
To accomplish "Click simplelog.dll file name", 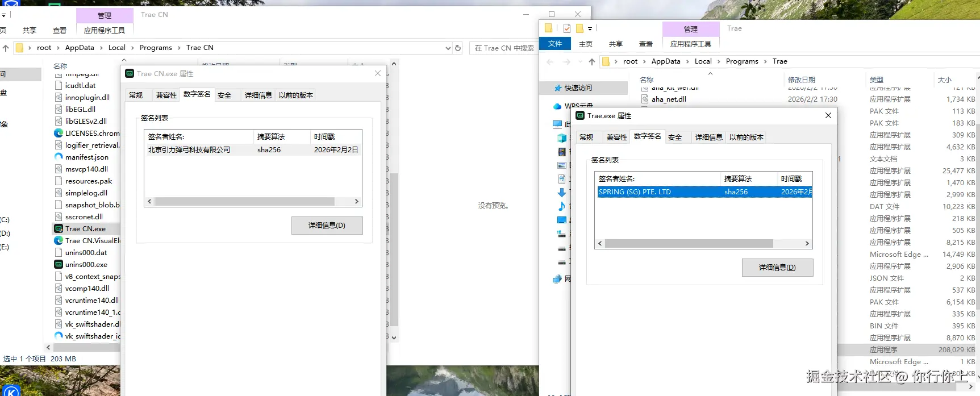I will point(86,193).
